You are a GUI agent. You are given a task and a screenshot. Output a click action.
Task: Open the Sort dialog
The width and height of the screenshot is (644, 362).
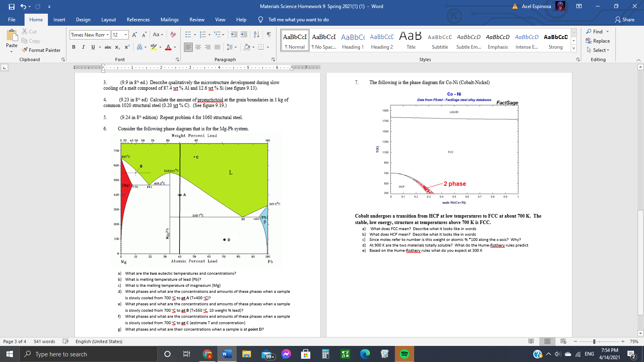pyautogui.click(x=256, y=35)
